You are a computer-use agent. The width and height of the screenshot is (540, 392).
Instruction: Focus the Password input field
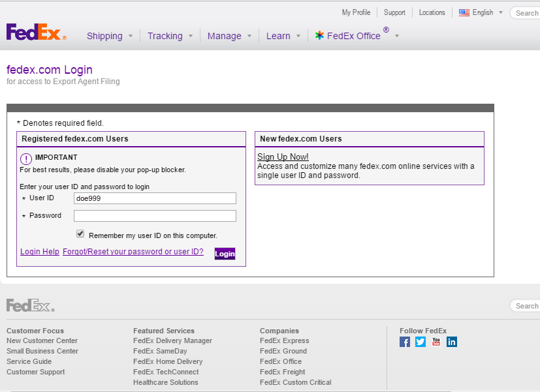pos(155,216)
